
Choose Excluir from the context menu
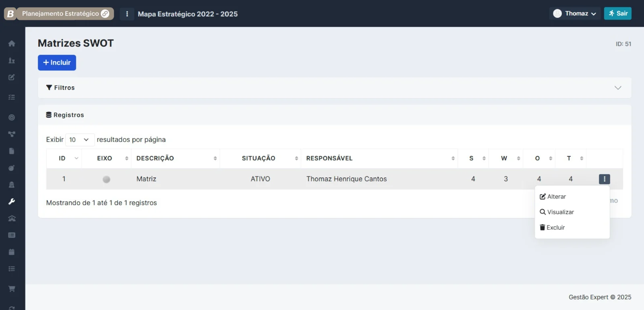[552, 228]
